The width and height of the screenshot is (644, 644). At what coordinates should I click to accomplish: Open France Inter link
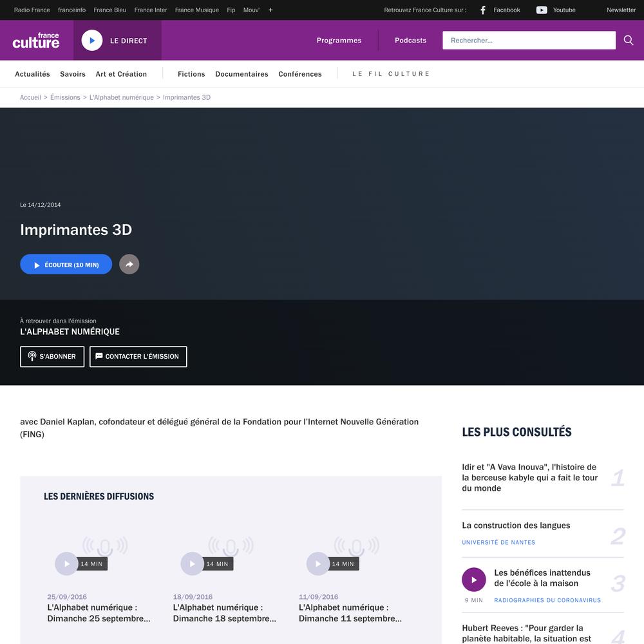151,10
